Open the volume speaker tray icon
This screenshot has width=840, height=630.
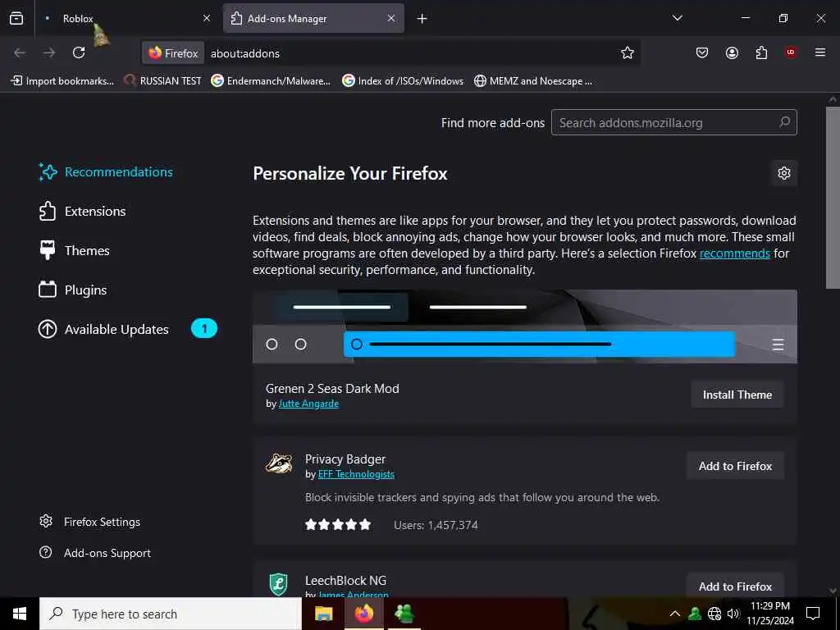pyautogui.click(x=733, y=614)
